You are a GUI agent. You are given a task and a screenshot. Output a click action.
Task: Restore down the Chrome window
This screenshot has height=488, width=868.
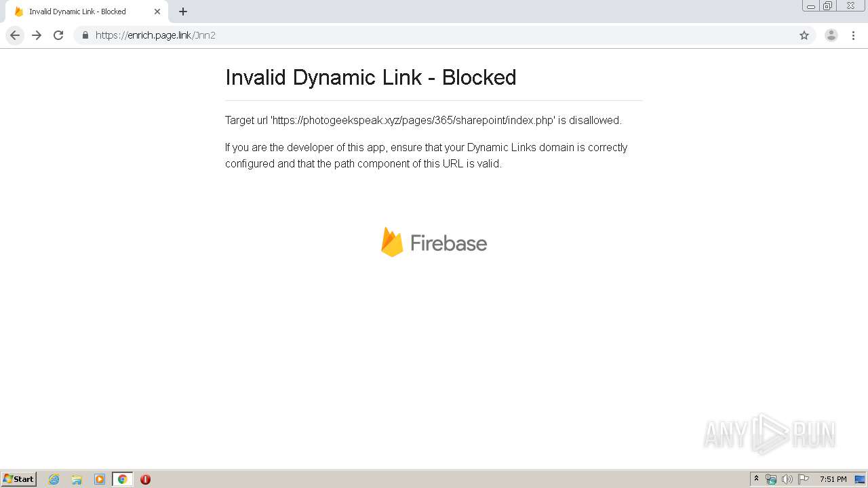click(x=828, y=5)
